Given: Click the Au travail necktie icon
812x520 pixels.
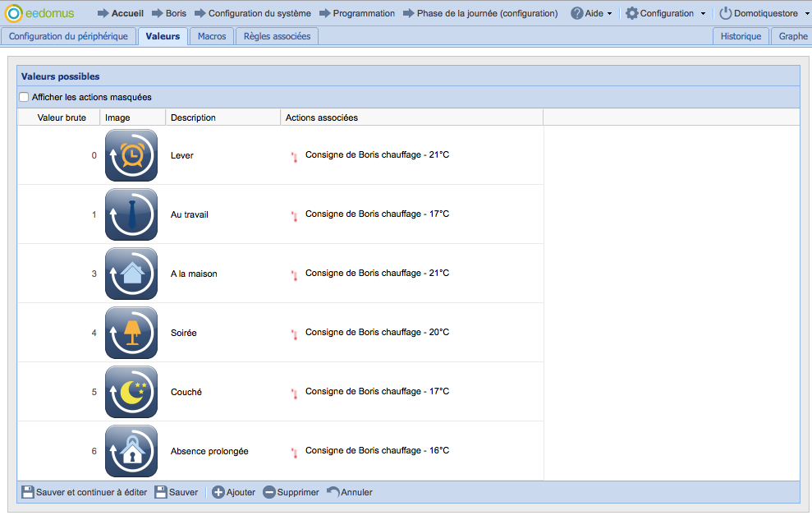Looking at the screenshot, I should click(x=131, y=214).
